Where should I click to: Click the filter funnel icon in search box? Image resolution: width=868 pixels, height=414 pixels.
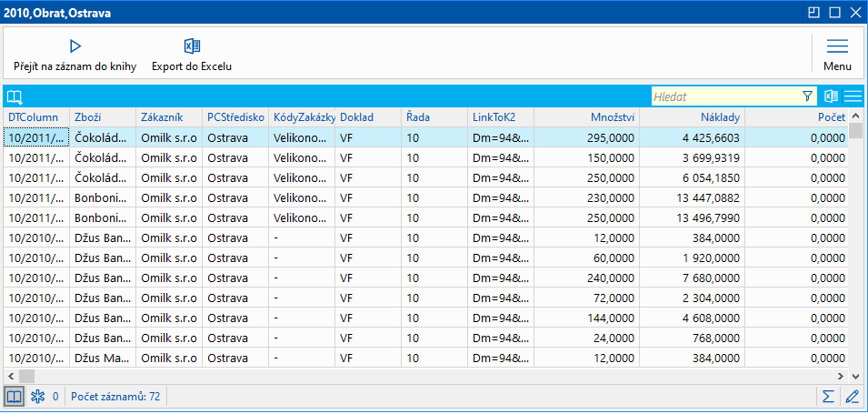[807, 96]
